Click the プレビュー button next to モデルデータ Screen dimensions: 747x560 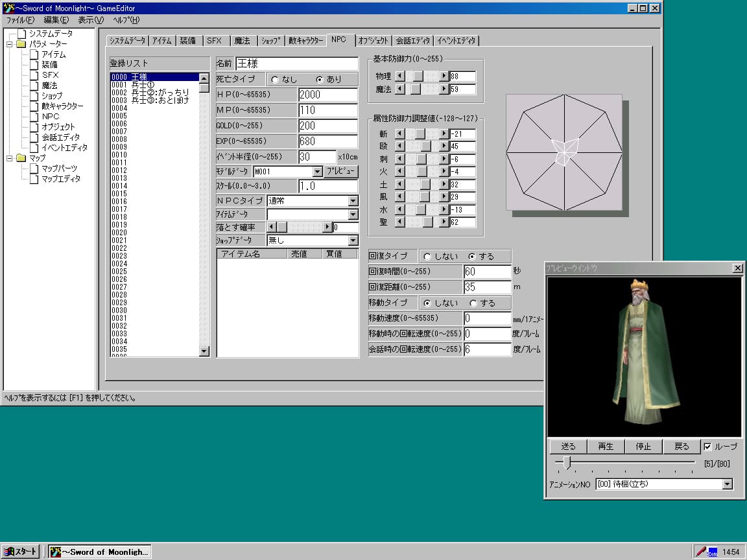pyautogui.click(x=342, y=171)
